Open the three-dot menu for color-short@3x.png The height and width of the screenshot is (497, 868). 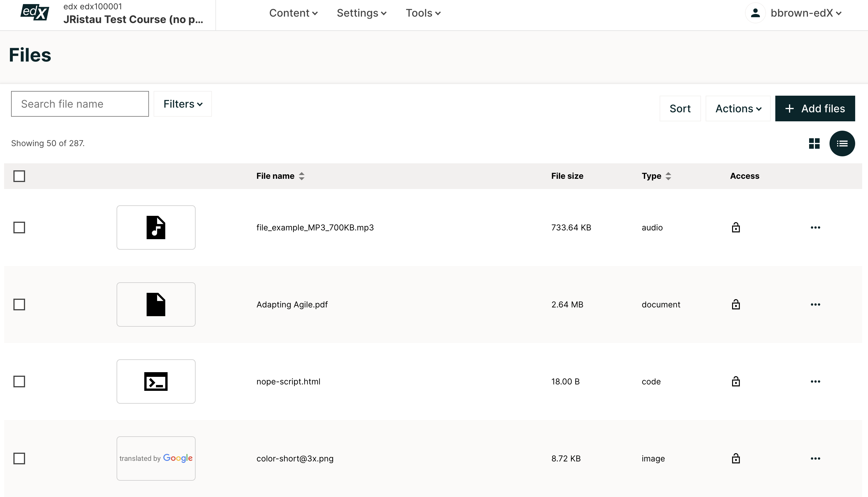pos(816,459)
